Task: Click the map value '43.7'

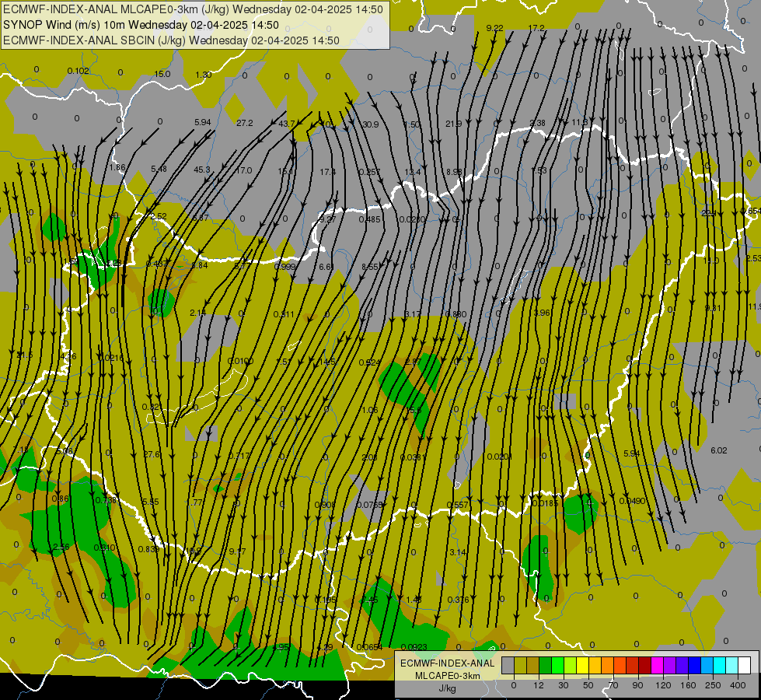Action: tap(286, 124)
